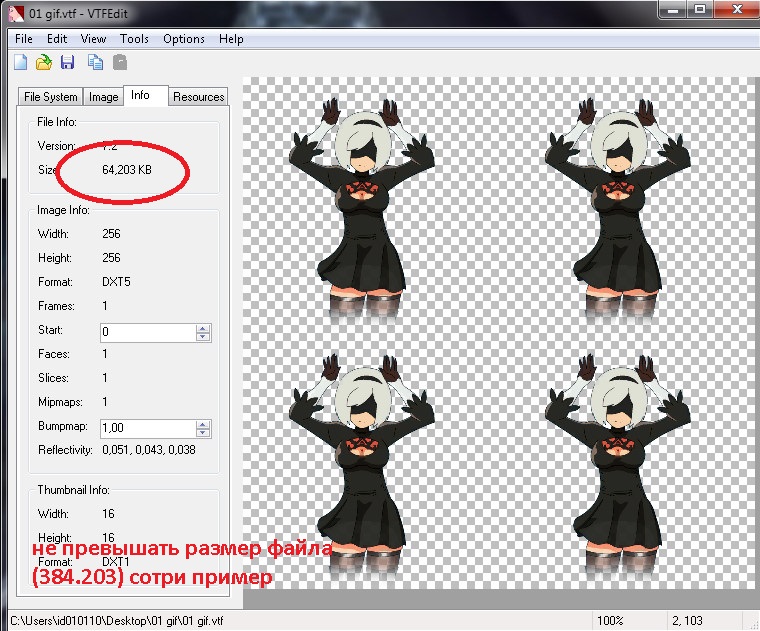
Task: Switch to the Image tab
Action: tap(103, 97)
